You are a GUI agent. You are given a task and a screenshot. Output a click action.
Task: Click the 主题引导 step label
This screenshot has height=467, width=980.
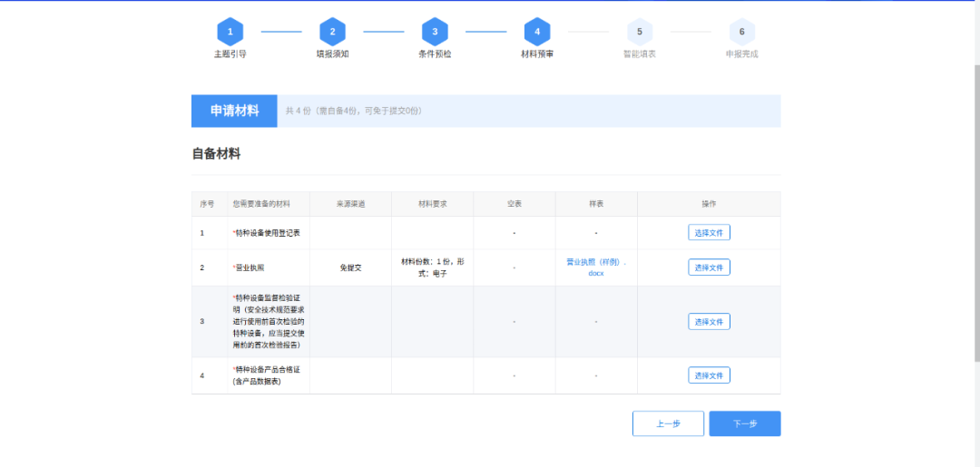230,54
